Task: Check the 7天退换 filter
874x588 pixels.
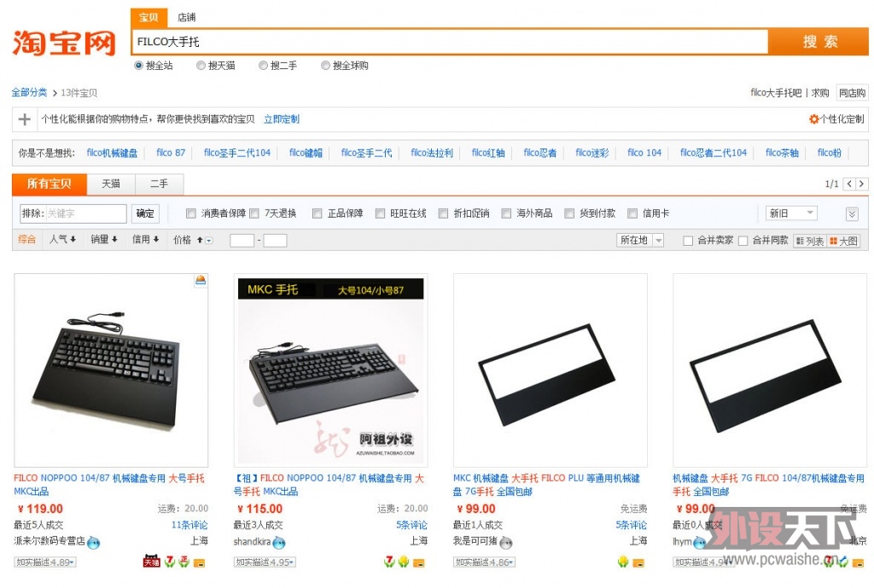Action: click(x=254, y=213)
